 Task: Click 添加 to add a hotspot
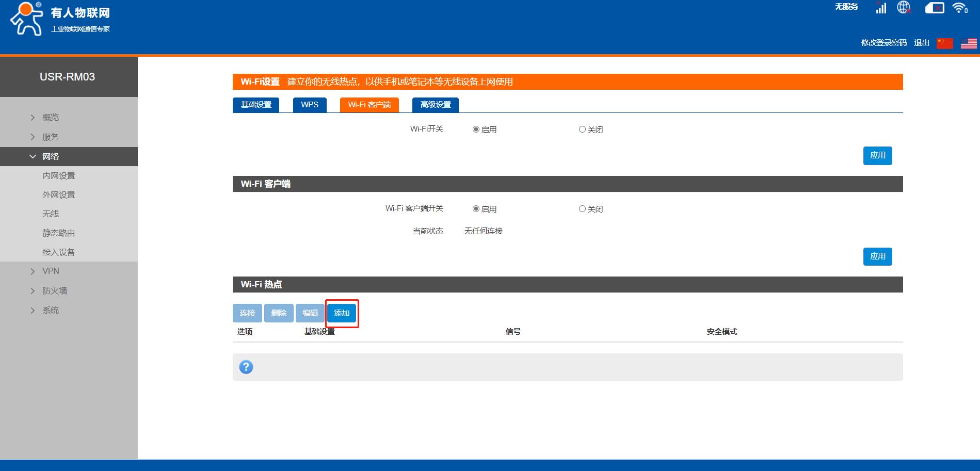[342, 313]
